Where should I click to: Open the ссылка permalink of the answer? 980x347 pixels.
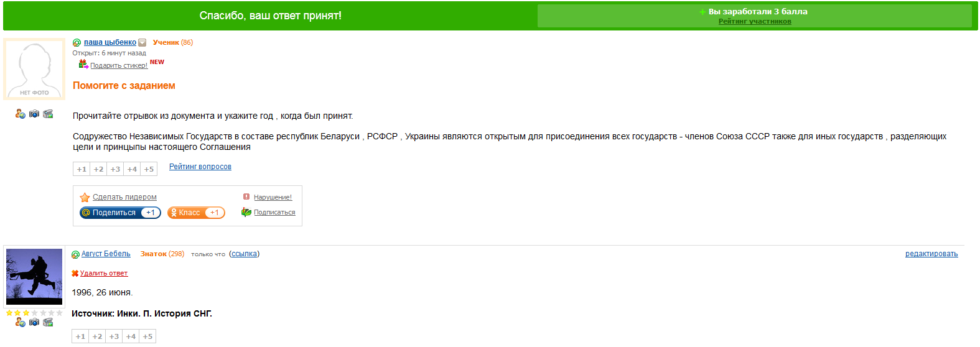coord(245,254)
